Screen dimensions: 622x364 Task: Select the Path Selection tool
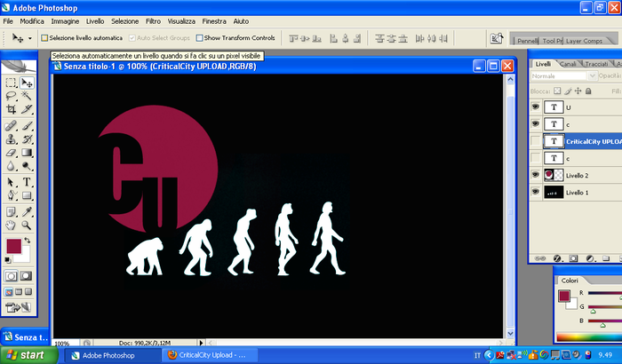pyautogui.click(x=11, y=182)
